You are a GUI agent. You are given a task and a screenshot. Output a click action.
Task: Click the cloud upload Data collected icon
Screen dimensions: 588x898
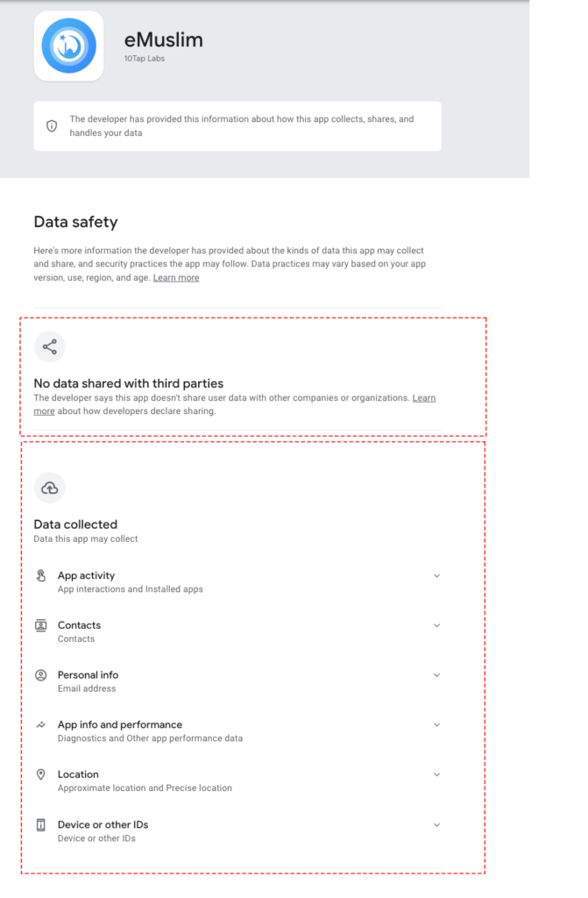pyautogui.click(x=49, y=488)
